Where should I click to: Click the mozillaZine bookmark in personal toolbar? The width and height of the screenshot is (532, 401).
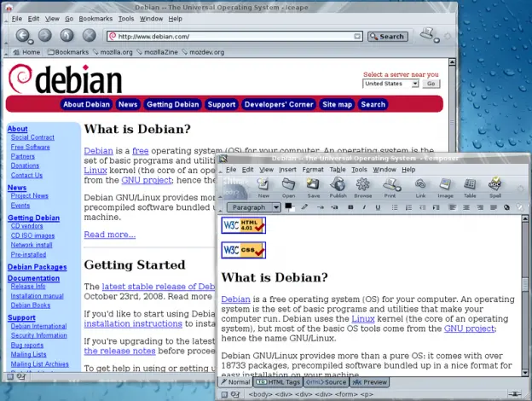(157, 52)
